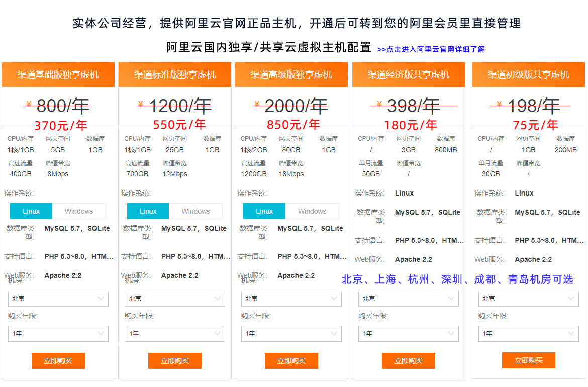Select the 渠道经济版共享虚机 plan header
The width and height of the screenshot is (588, 387).
point(409,74)
